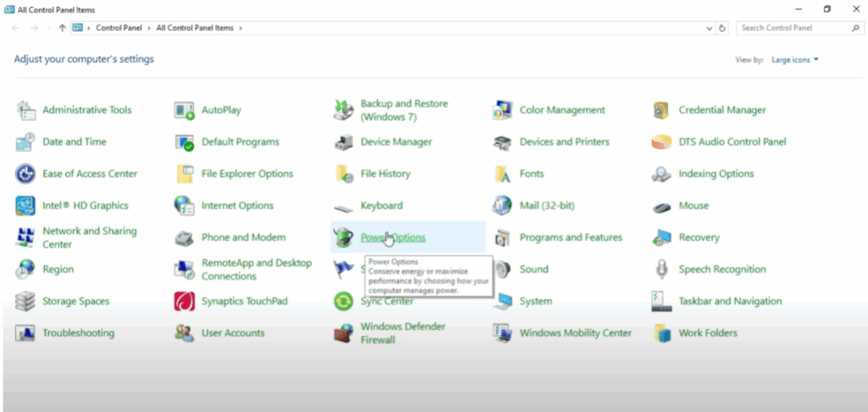Viewport: 868px width, 412px height.
Task: Open the System icon
Action: click(x=502, y=301)
